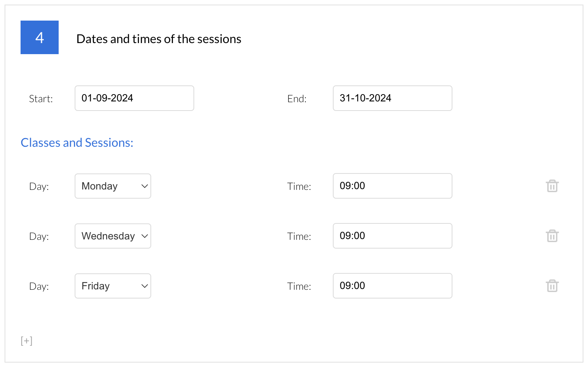Click the End: label

click(x=297, y=99)
